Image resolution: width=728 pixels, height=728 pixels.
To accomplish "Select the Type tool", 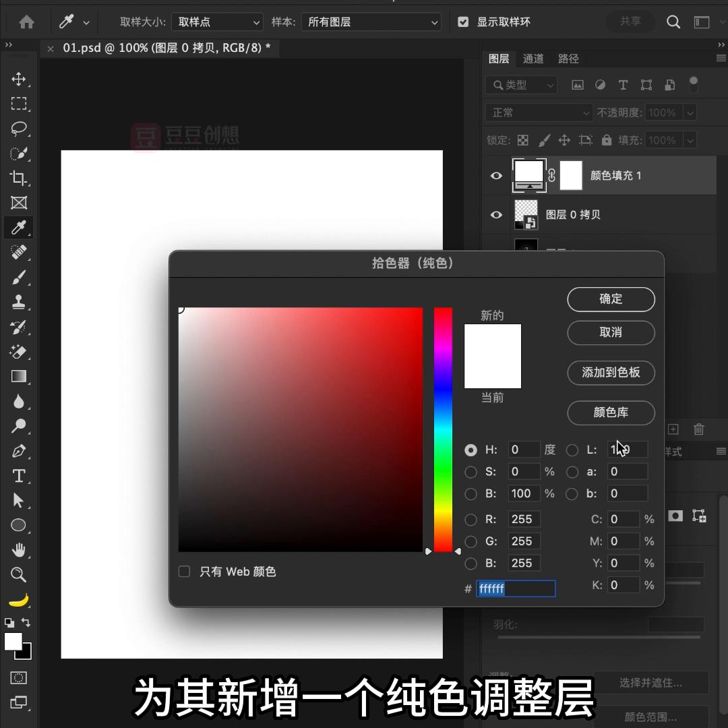I will click(19, 475).
